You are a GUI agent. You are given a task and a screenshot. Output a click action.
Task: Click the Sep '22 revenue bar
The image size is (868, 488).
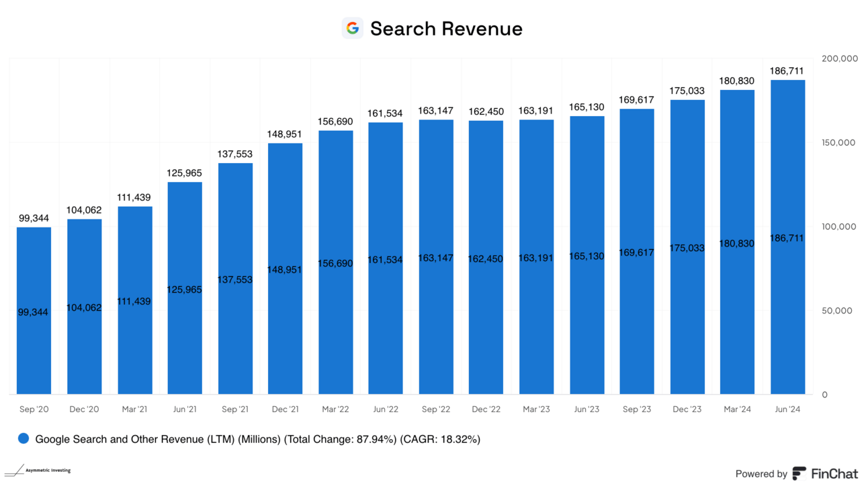[436, 257]
